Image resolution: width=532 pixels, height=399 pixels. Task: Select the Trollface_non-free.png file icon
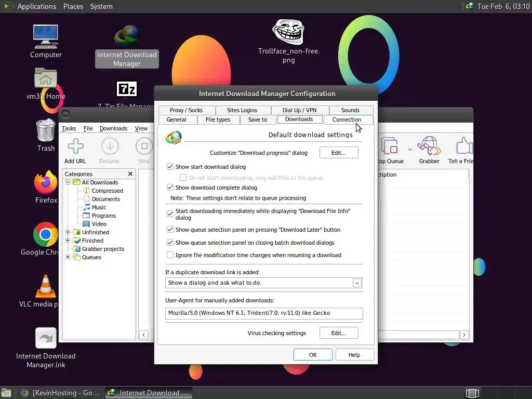click(x=288, y=31)
